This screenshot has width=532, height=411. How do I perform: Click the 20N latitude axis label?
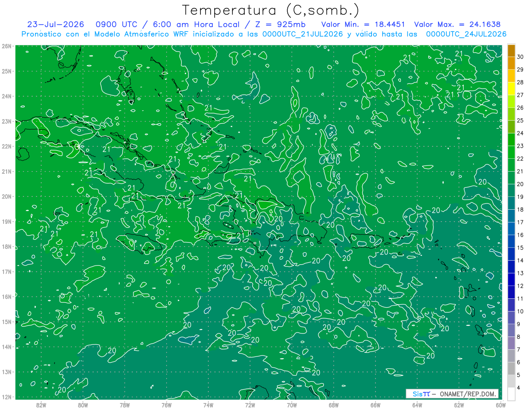[7, 196]
